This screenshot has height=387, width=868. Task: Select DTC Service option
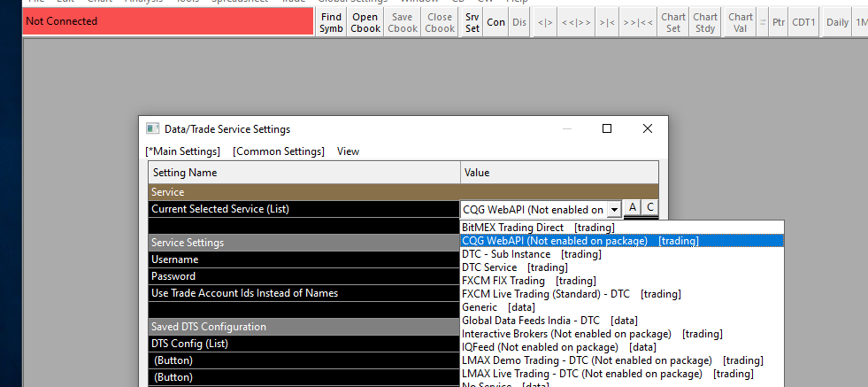[622, 267]
